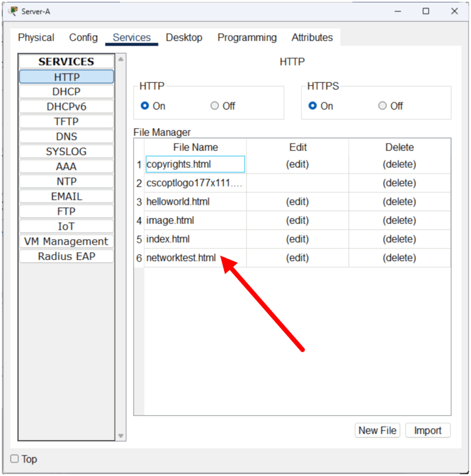Click the New File button
This screenshot has height=476, width=471.
(x=377, y=430)
